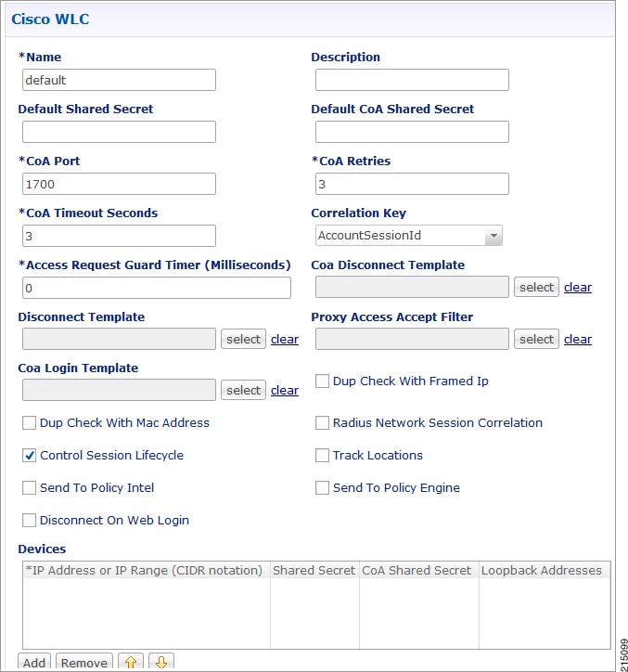Click the move down arrow icon under Devices

161,662
